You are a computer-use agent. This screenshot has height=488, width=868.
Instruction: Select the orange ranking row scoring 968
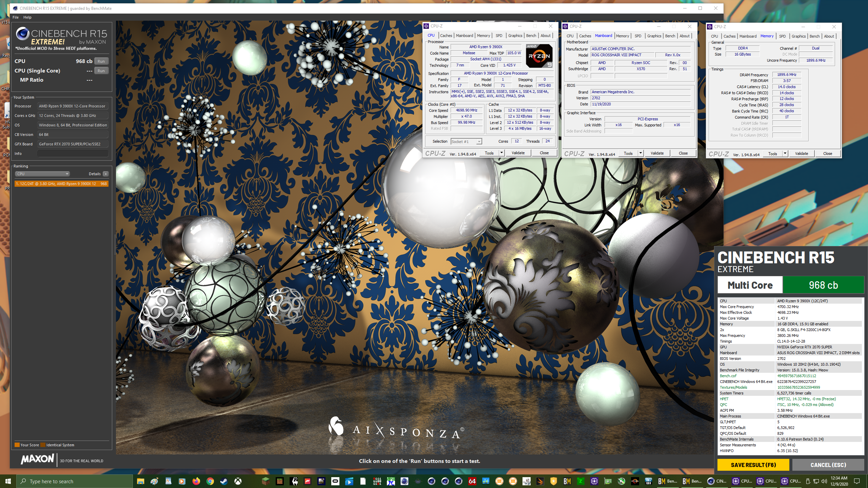[x=61, y=184]
